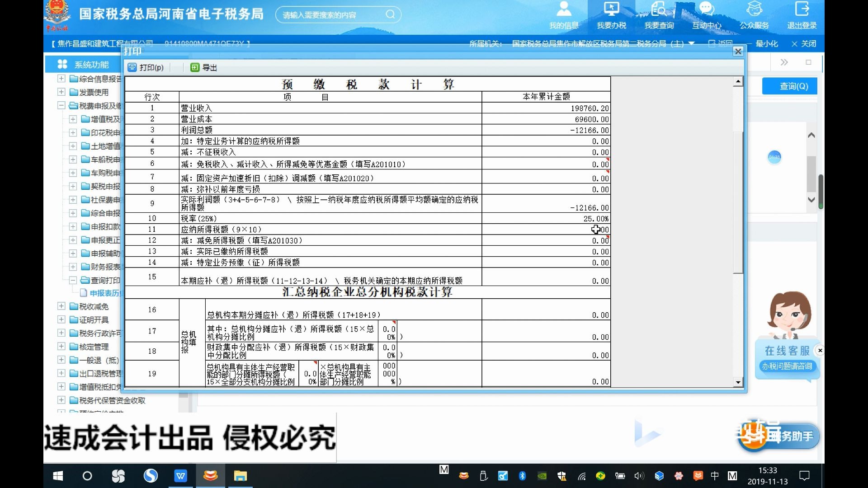Screen dimensions: 868x488
Task: Open Windows Start menu
Action: (58, 476)
